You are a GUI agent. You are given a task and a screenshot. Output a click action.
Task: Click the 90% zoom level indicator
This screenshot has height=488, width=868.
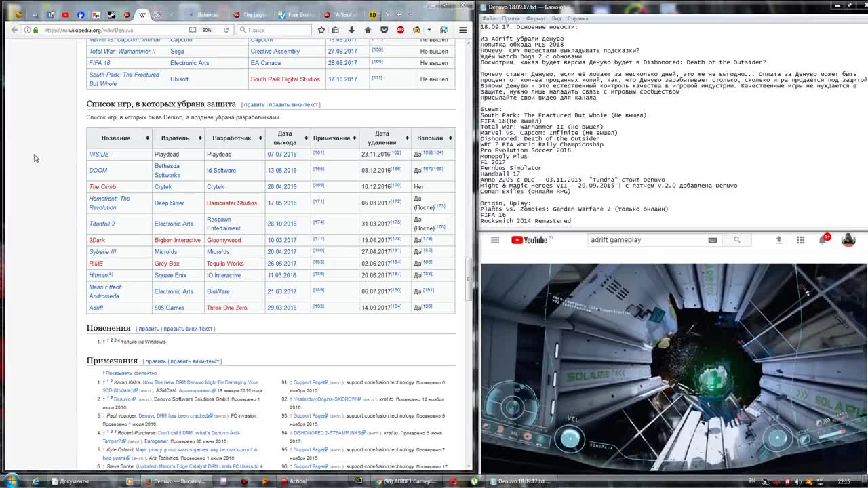207,30
